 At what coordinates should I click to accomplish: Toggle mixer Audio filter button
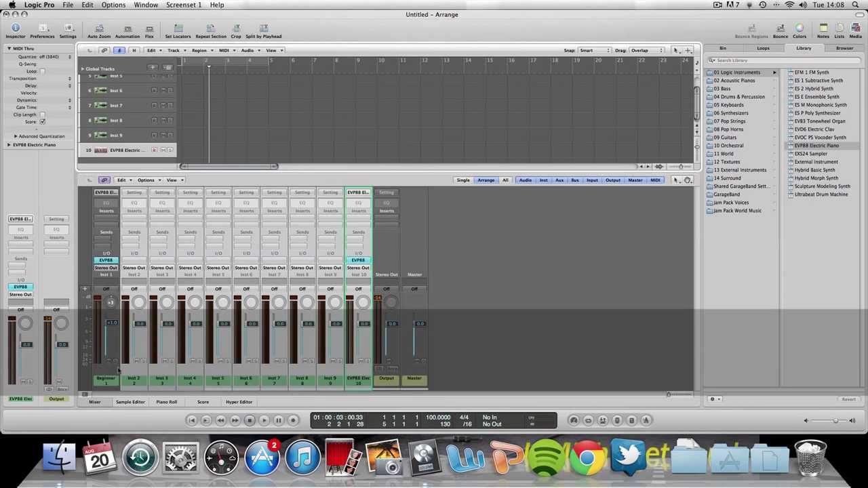526,180
